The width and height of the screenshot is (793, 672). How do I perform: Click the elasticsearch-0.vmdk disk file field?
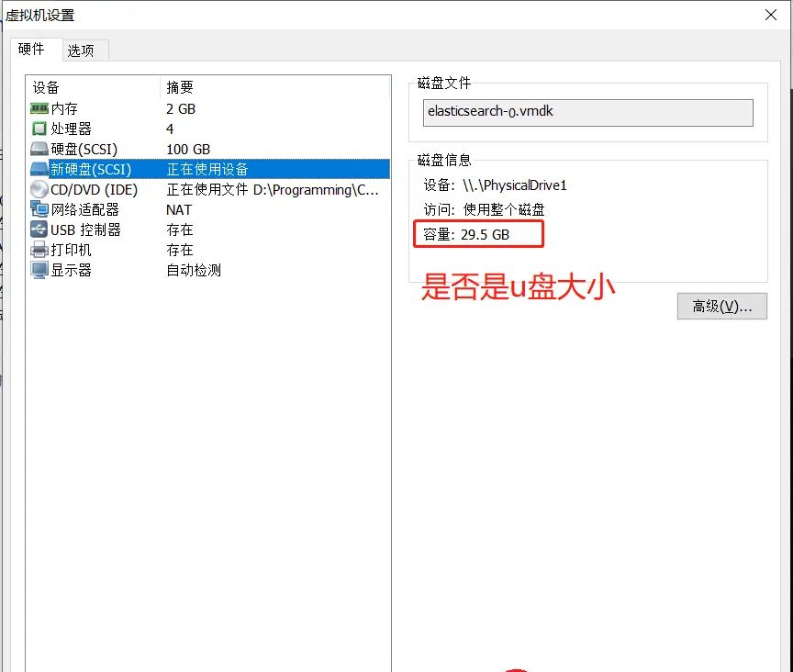(x=587, y=113)
